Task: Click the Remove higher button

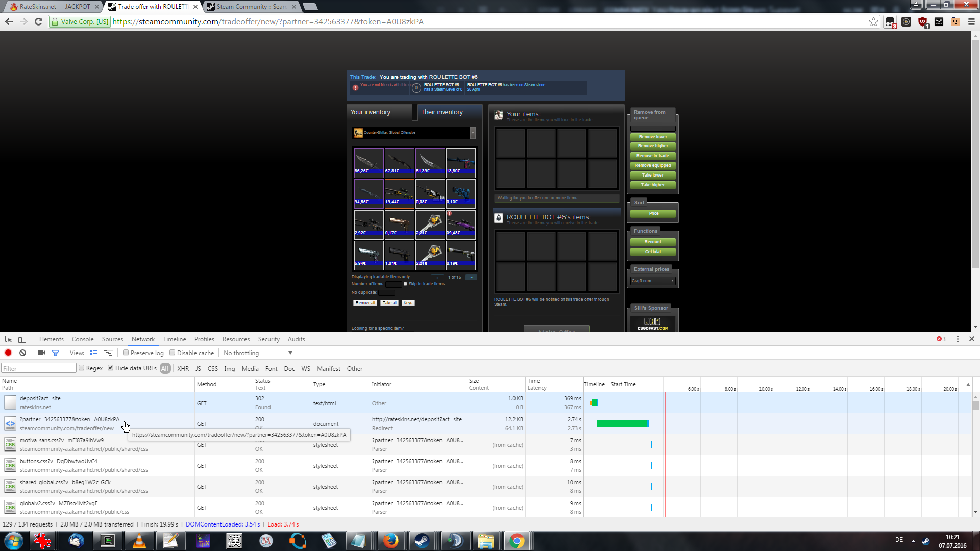Action: coord(653,146)
